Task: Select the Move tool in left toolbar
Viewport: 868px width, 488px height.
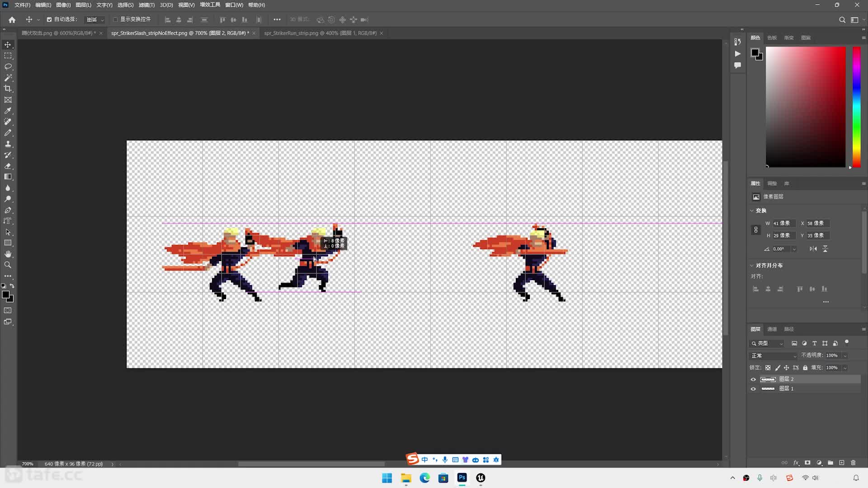Action: pyautogui.click(x=8, y=45)
